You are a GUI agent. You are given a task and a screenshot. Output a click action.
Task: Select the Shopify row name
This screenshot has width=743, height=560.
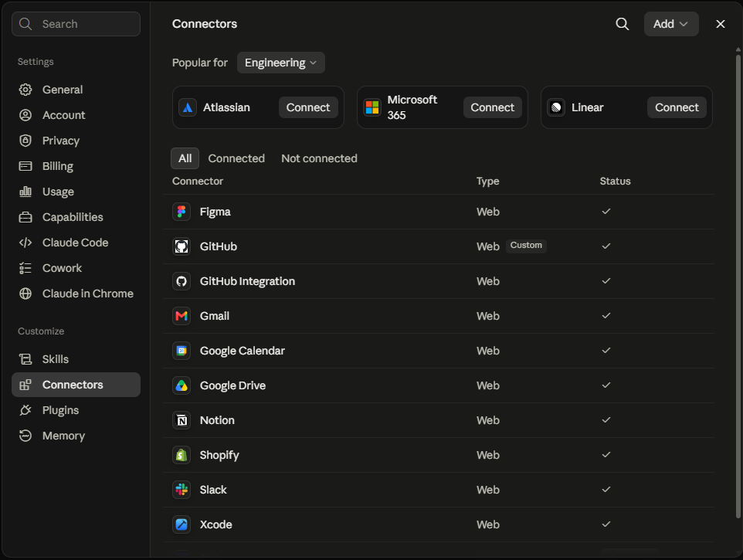(219, 455)
